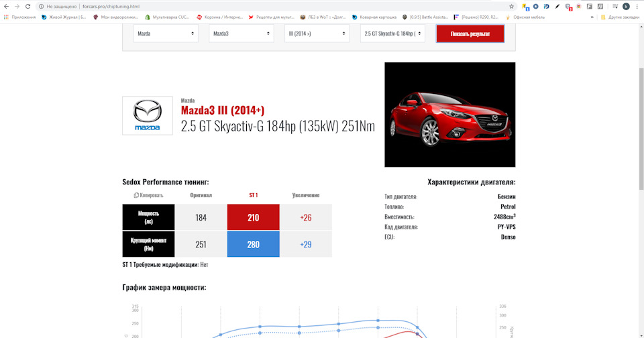Open the user profile 'k' avatar
The width and height of the screenshot is (644, 338).
point(626,6)
